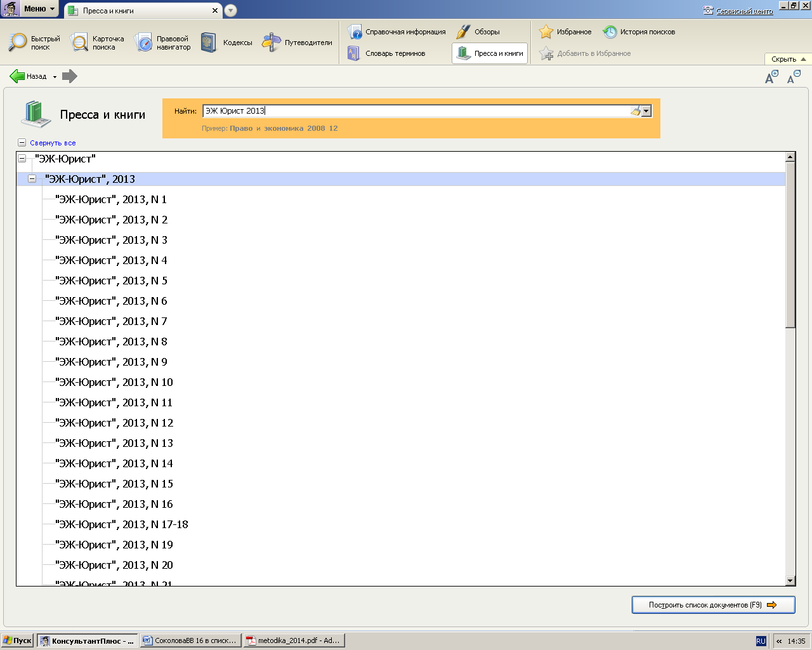812x650 pixels.
Task: Select "ЭЖ-Юрист", 2013, N 15
Action: 114,484
